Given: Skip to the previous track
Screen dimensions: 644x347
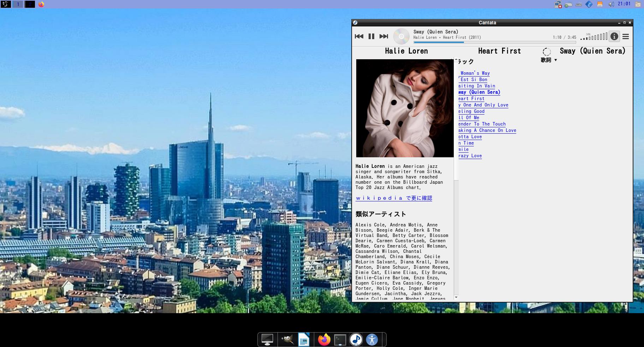Looking at the screenshot, I should (359, 36).
